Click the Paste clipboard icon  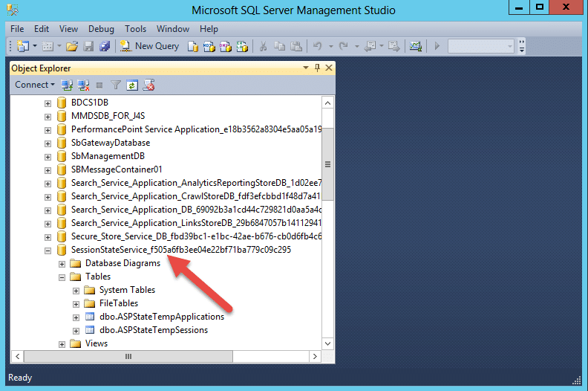tap(296, 46)
